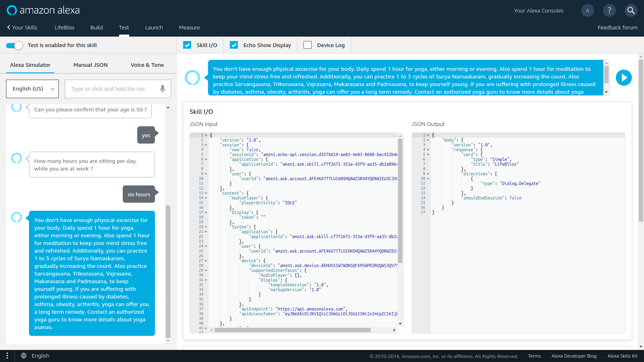Collapse line 29 "supportedInterfaces" in JSON Input
This screenshot has height=362, width=644.
point(206,270)
